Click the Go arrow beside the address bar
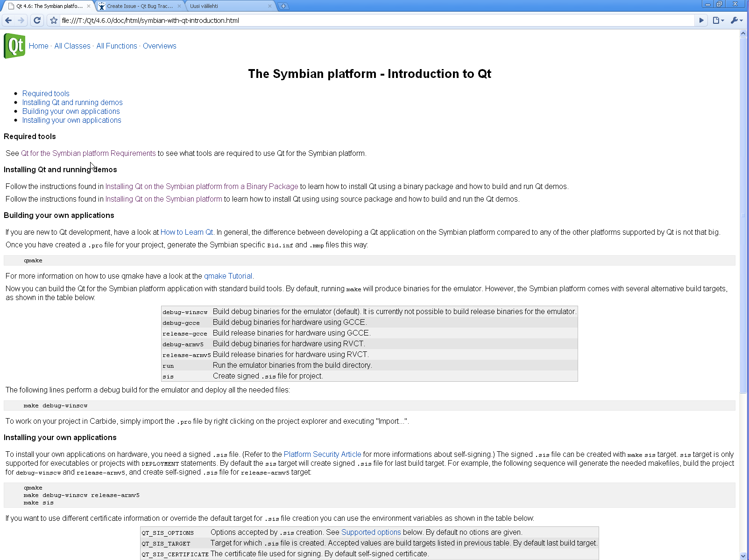Viewport: 749px width, 560px height. pos(701,21)
